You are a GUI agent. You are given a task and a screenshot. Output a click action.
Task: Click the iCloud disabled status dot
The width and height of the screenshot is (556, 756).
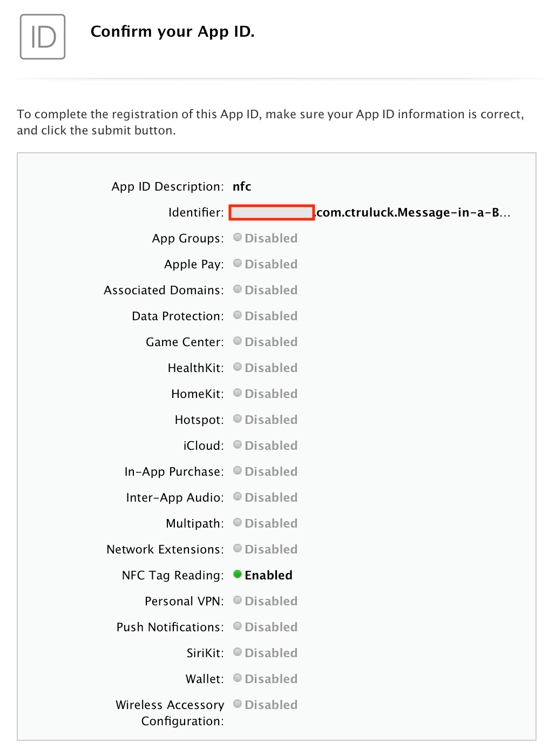[x=238, y=444]
